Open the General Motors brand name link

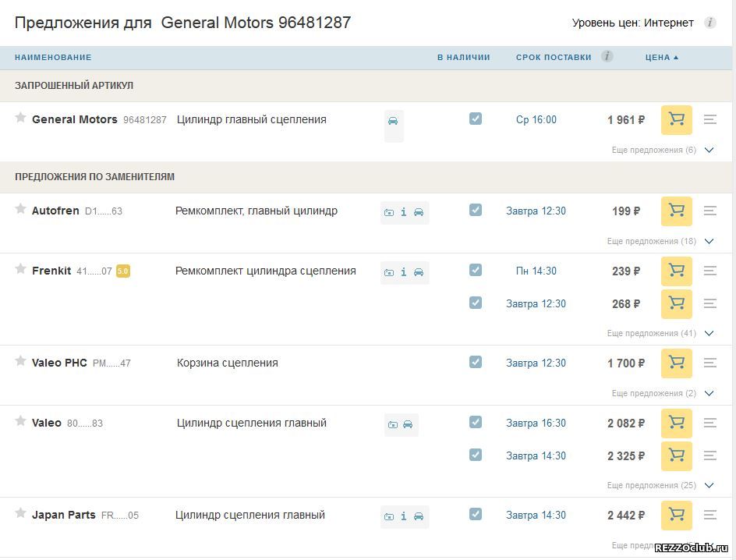tap(75, 119)
